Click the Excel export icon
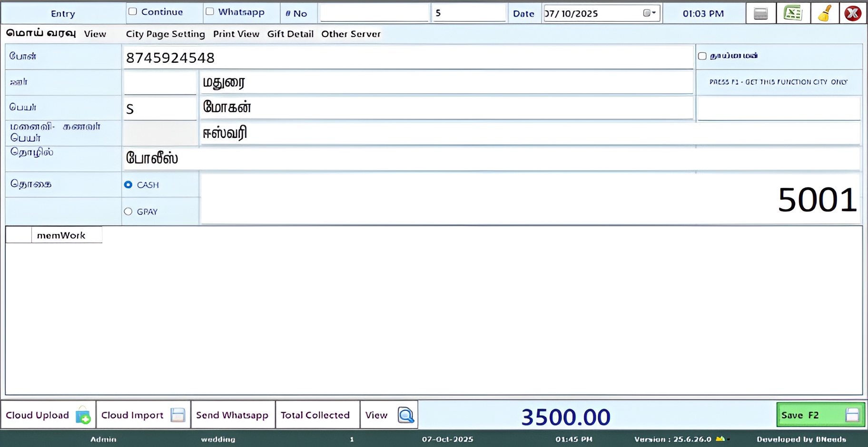This screenshot has width=868, height=447. (793, 13)
